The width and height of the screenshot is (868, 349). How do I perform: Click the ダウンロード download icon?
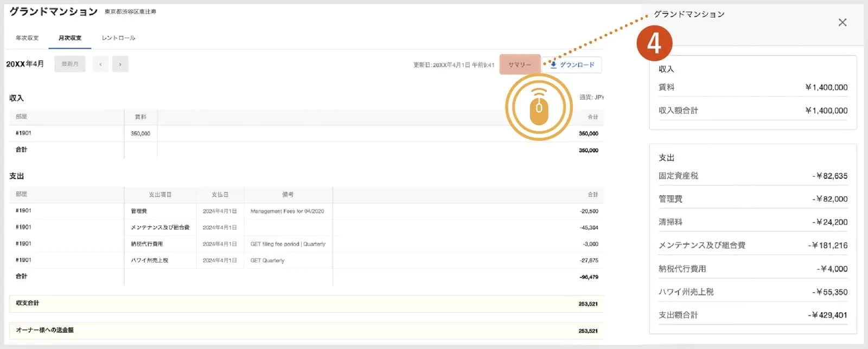pos(553,64)
